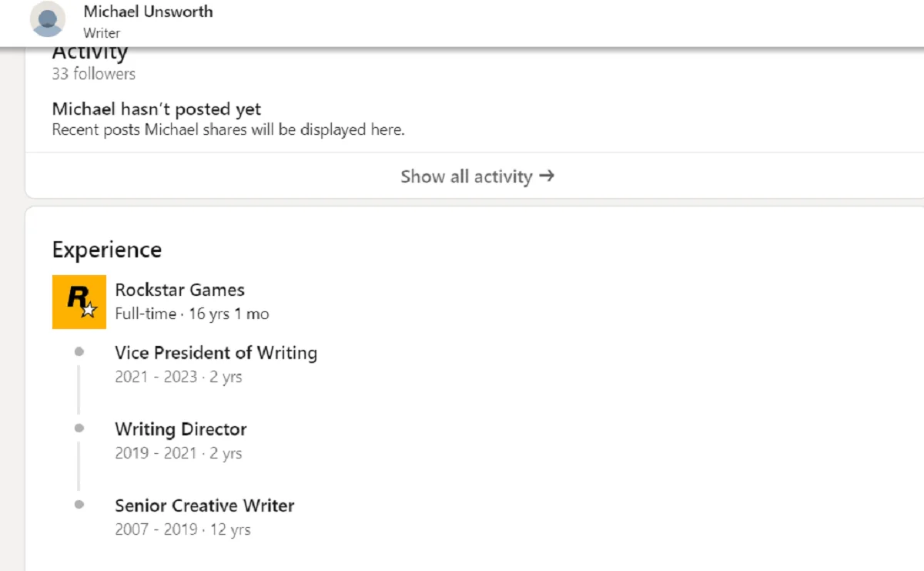Click the timeline dot beside Vice President of Writing
Screen dimensions: 924x571
point(79,352)
